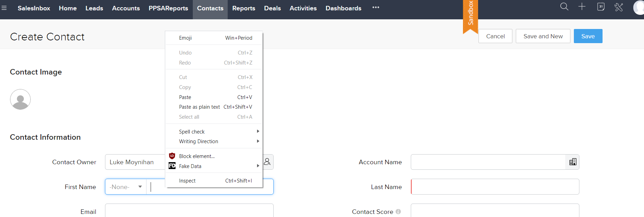The image size is (644, 217).
Task: Click the Account Name lookup icon
Action: (572, 162)
